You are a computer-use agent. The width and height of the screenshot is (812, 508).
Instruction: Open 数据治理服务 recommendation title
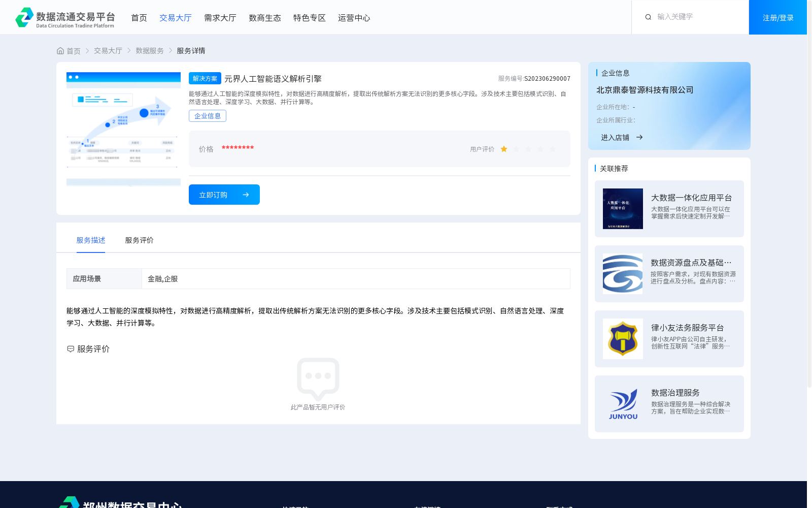coord(675,393)
